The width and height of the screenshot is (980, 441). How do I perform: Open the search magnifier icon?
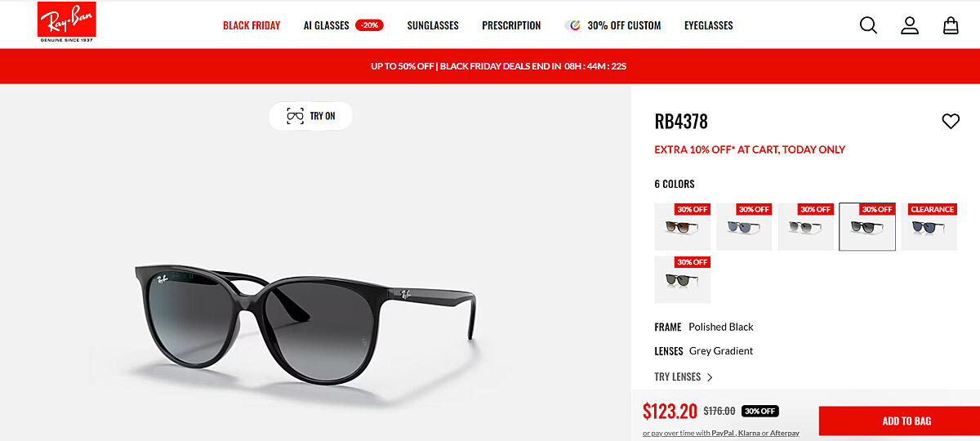click(868, 25)
